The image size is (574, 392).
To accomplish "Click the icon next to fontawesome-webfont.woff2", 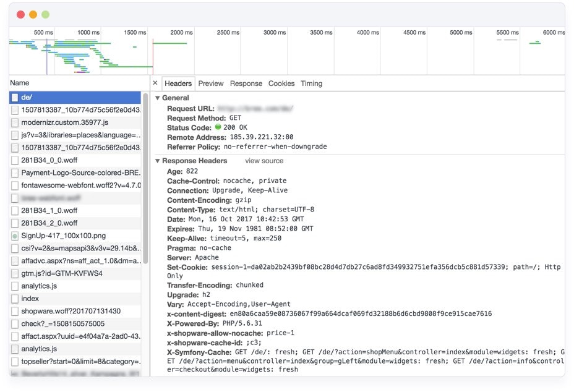I will [14, 185].
